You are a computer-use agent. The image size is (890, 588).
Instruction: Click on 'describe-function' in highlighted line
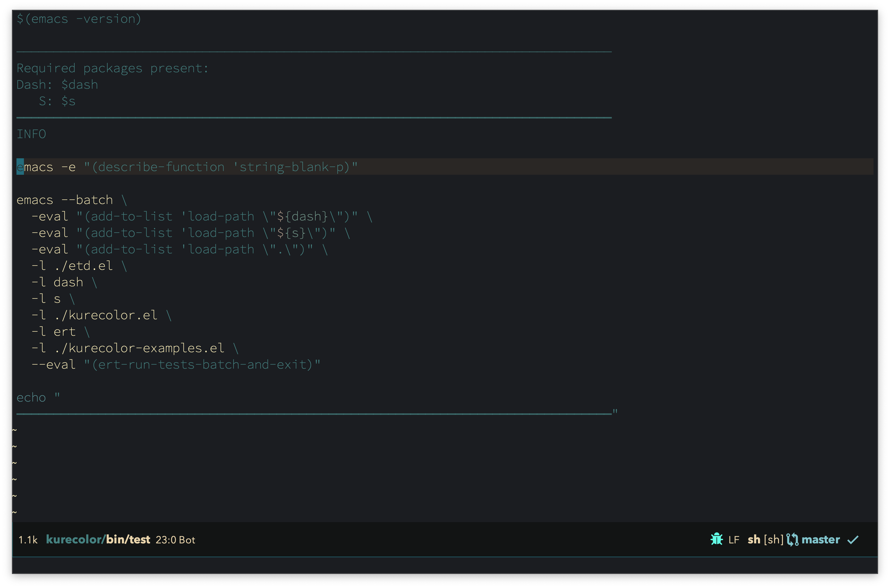tap(161, 167)
